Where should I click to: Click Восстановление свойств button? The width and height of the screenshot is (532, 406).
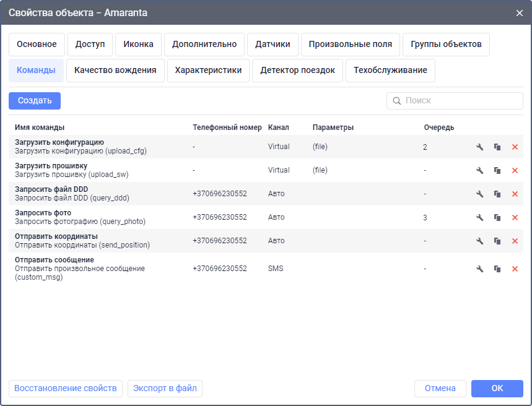pos(66,389)
